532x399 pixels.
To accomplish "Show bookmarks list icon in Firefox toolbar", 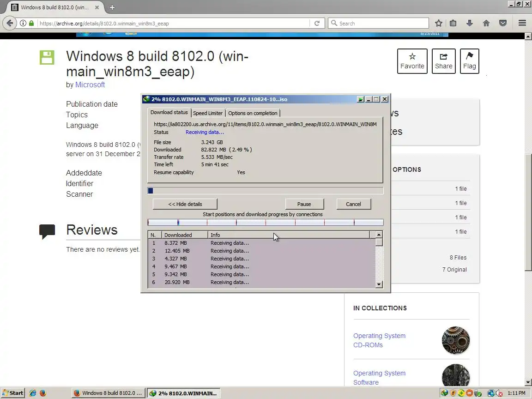I will point(453,23).
